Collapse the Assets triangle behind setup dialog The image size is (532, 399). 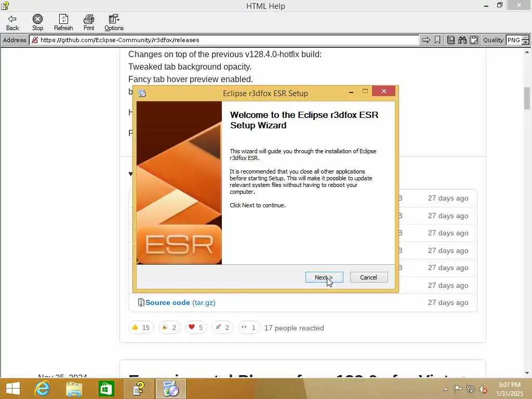(130, 174)
